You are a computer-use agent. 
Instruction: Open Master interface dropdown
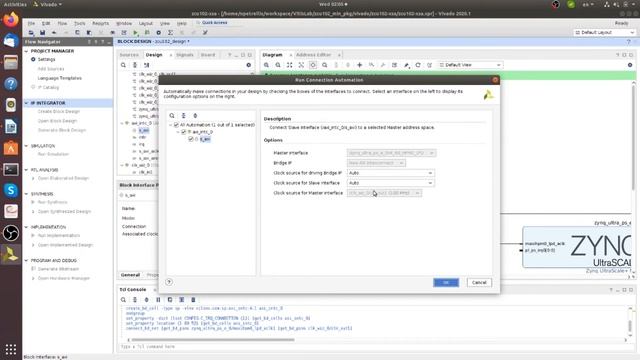391,153
